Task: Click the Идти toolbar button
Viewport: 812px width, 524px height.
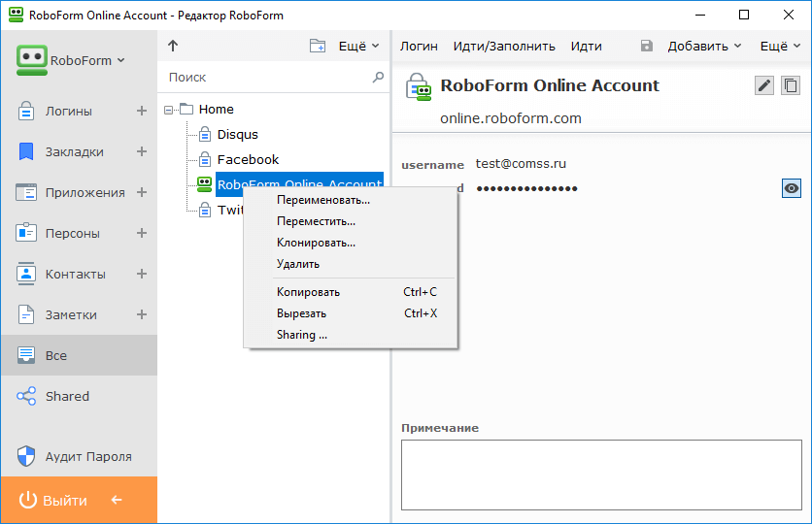Action: [x=587, y=46]
